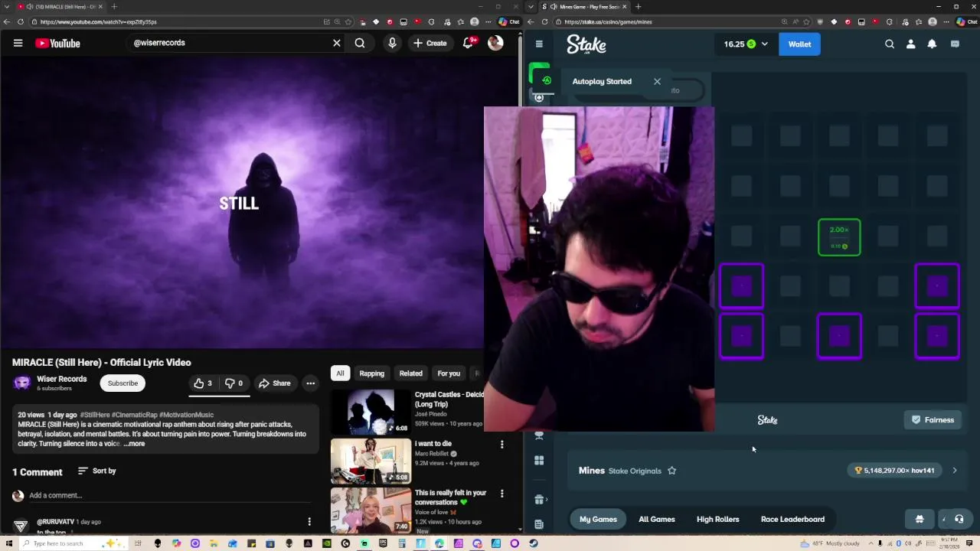Open the Wiser Records channel avatar

point(21,383)
